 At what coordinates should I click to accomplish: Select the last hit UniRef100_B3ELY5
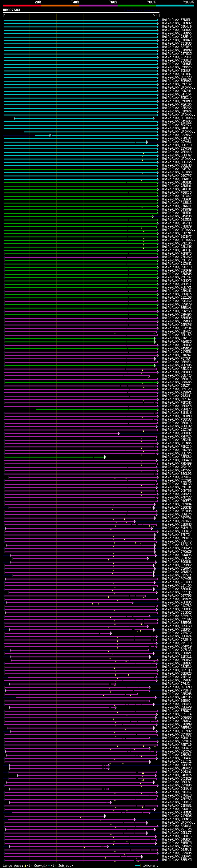(x=176, y=860)
